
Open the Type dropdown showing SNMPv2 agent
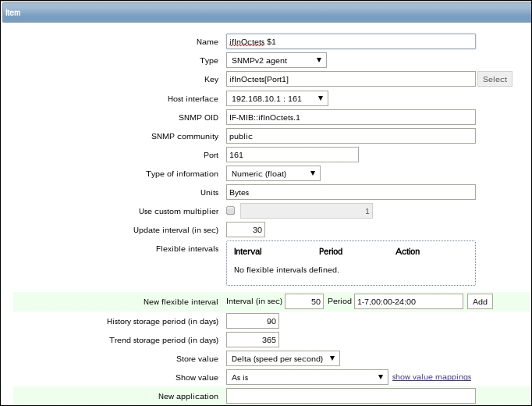click(x=276, y=60)
